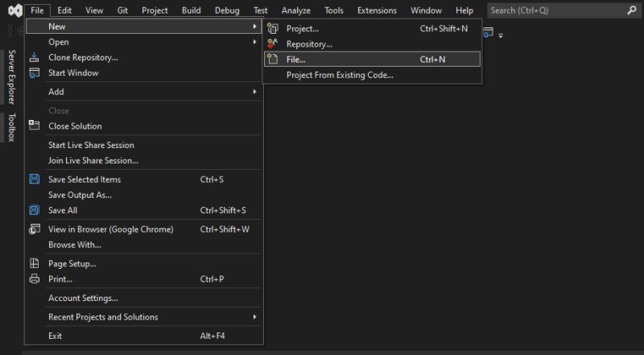This screenshot has width=644, height=355.
Task: Click the Repository icon in New submenu
Action: (273, 43)
